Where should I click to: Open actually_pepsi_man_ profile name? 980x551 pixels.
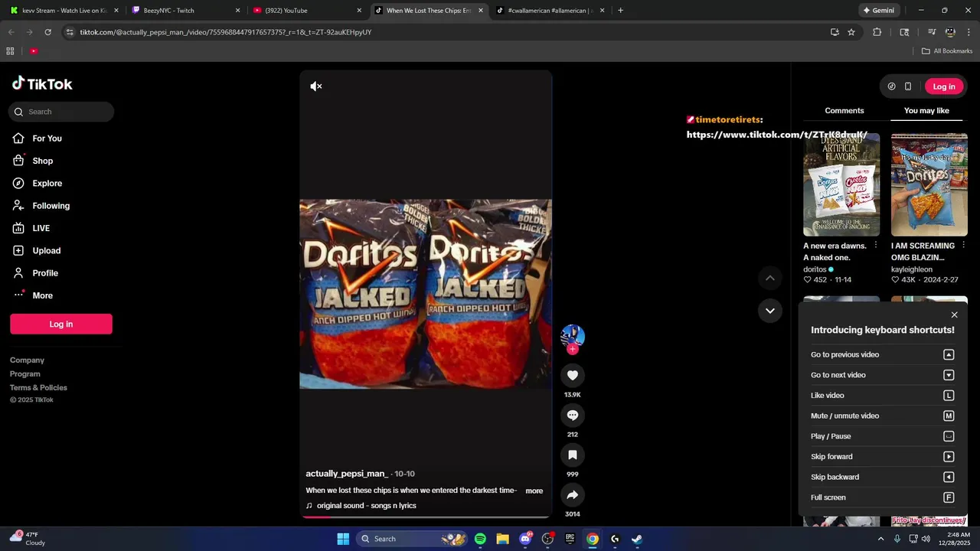(347, 474)
